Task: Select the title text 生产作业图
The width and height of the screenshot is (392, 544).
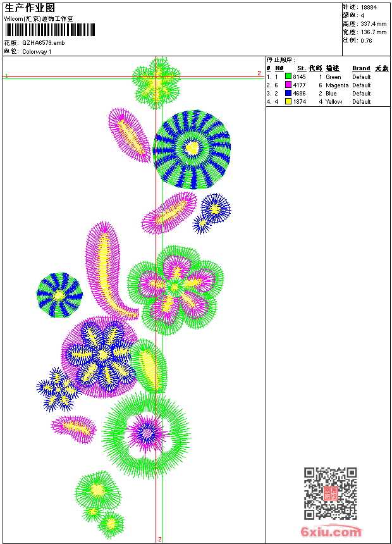Action: tap(30, 8)
